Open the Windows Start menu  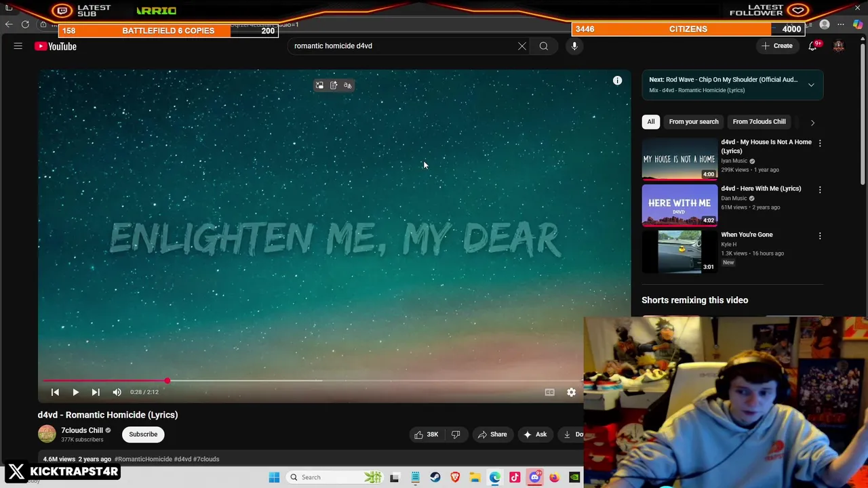click(274, 477)
